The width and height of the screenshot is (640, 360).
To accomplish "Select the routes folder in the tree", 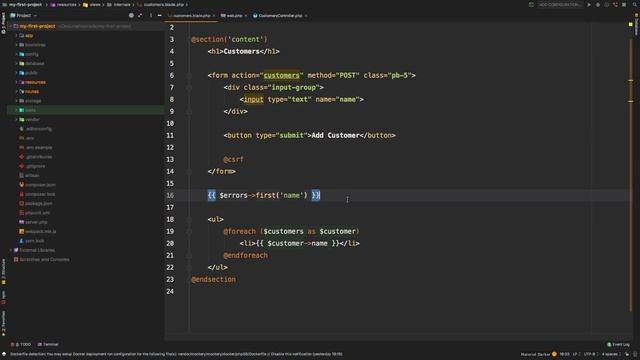I will pos(32,91).
